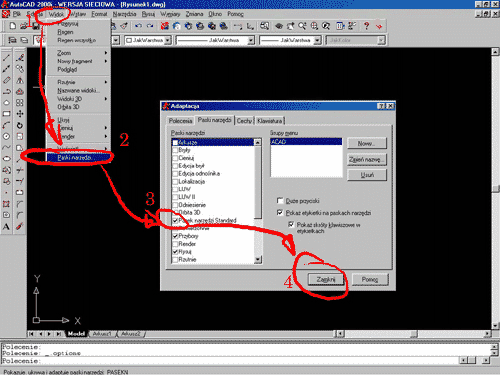The width and height of the screenshot is (500, 375).
Task: Choose the Arc tool
Action: click(x=6, y=125)
